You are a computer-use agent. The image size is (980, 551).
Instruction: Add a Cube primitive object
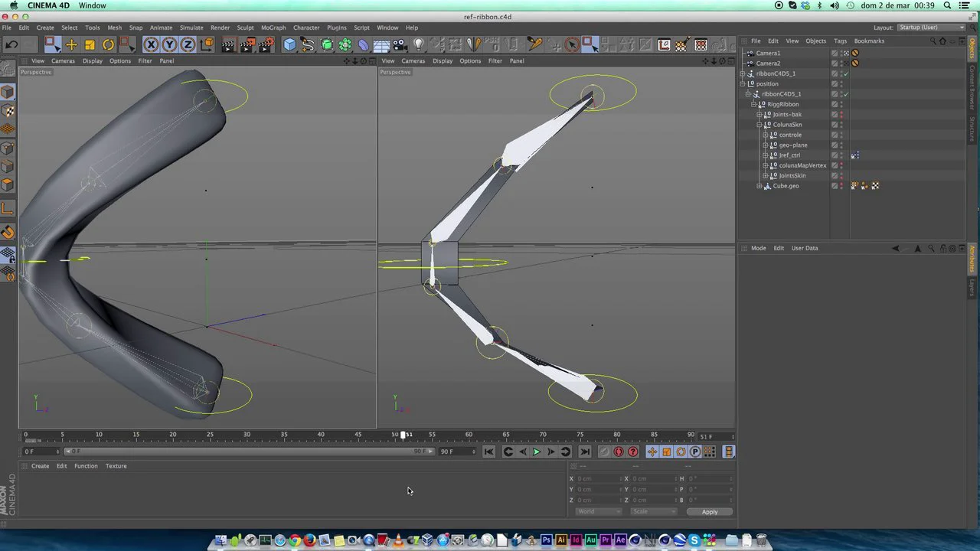[x=289, y=45]
